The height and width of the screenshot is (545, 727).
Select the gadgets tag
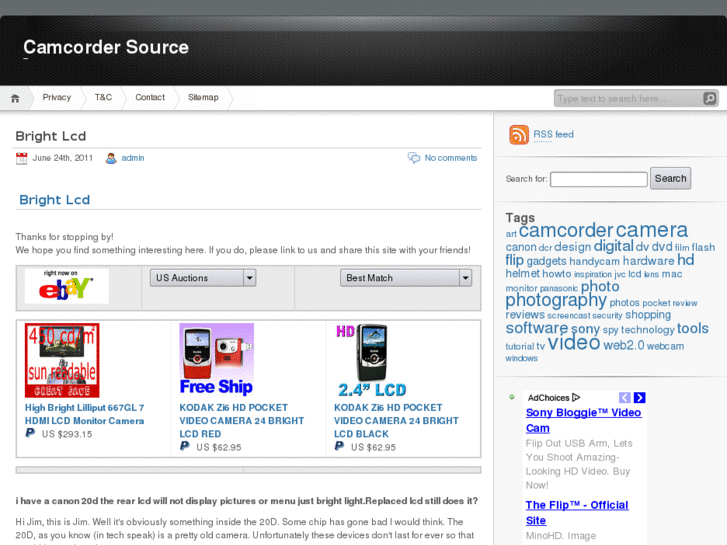point(547,261)
